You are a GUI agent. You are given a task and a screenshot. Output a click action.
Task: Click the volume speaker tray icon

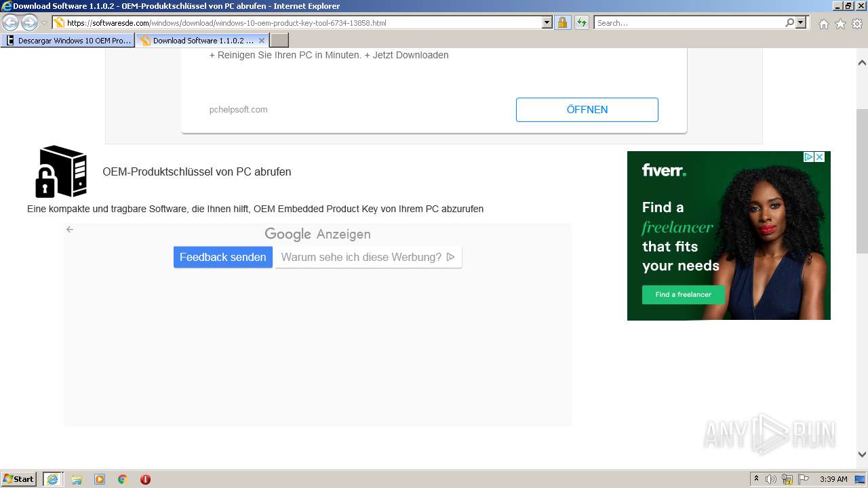pyautogui.click(x=771, y=479)
